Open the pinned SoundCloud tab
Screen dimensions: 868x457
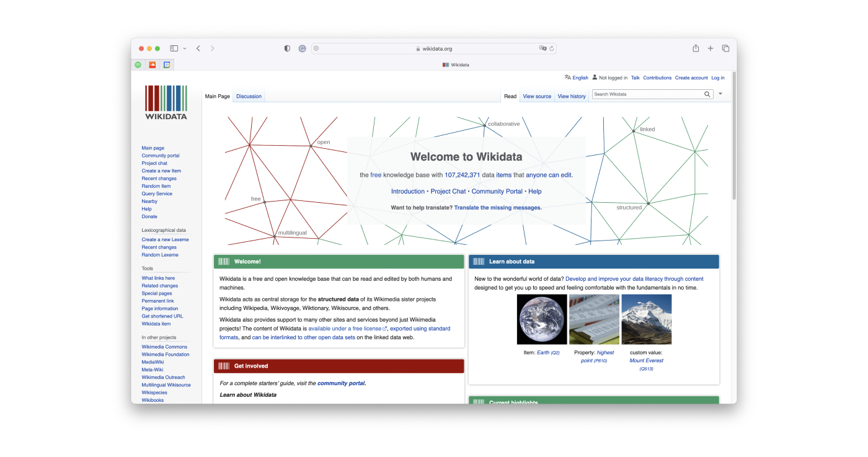point(153,64)
